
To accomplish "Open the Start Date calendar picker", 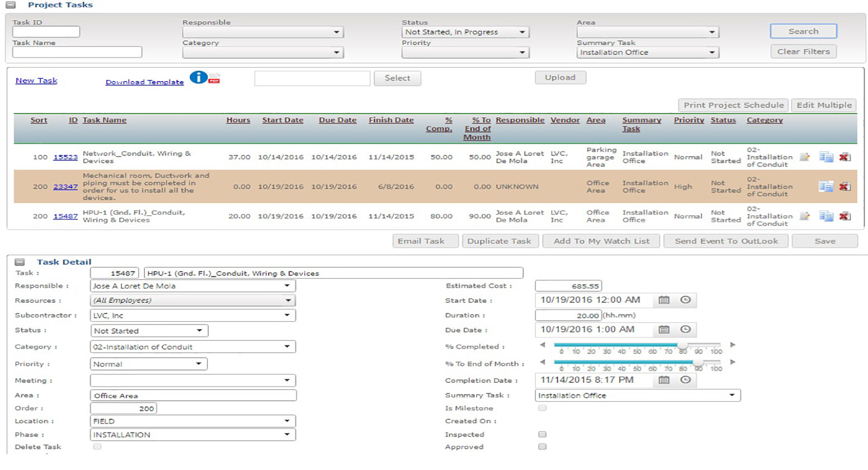I will pyautogui.click(x=664, y=300).
